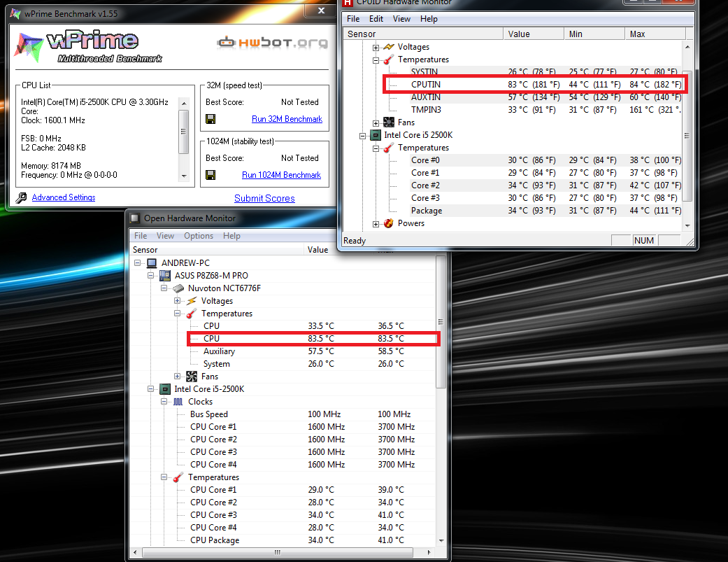Select the ANDREW-PC computer icon
Screen dimensions: 728x562
coord(152,263)
